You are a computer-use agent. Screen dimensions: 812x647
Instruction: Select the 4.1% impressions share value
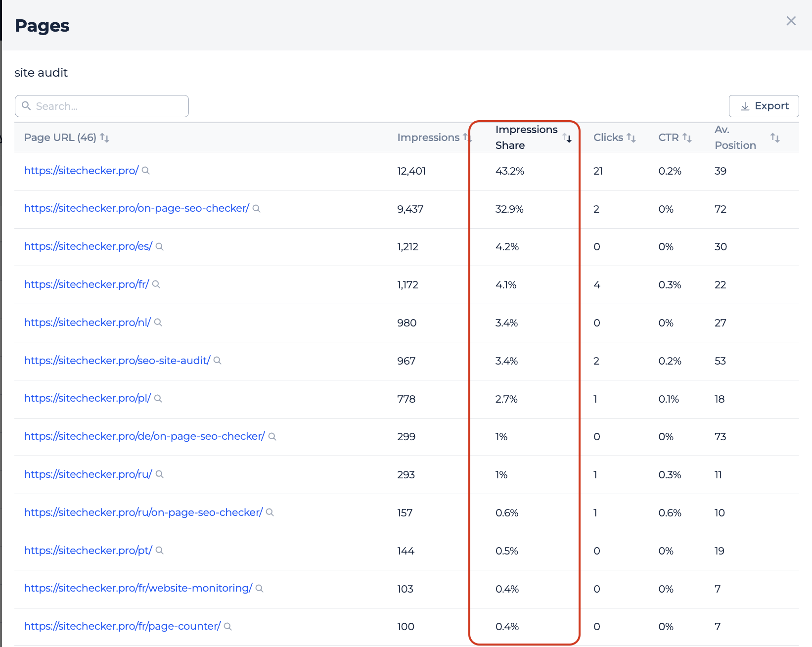(506, 285)
